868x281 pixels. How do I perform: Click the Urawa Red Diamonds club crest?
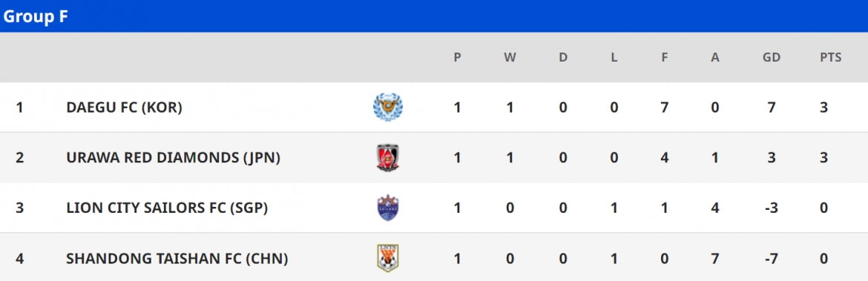click(387, 158)
